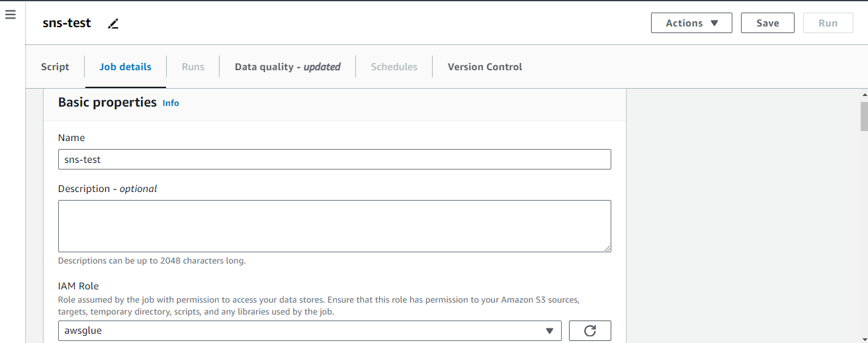Open the Schedules tab
The width and height of the screenshot is (868, 343).
394,67
